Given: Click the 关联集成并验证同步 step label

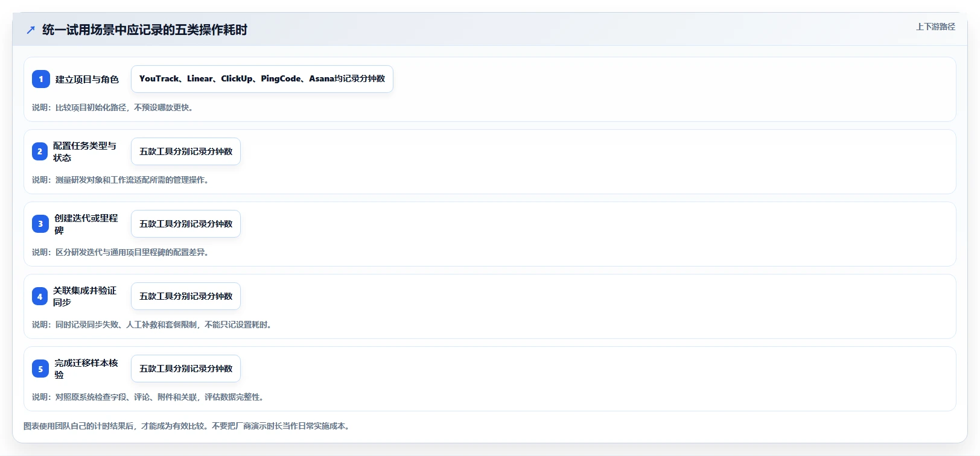Looking at the screenshot, I should [84, 296].
